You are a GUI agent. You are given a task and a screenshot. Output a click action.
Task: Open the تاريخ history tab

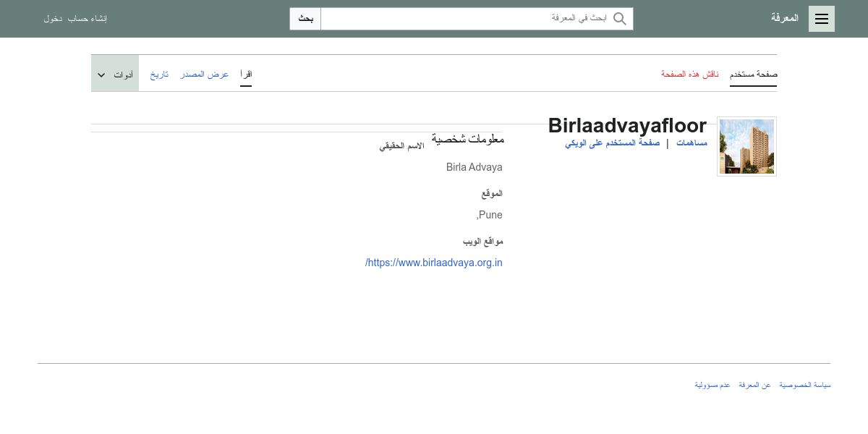coord(159,75)
